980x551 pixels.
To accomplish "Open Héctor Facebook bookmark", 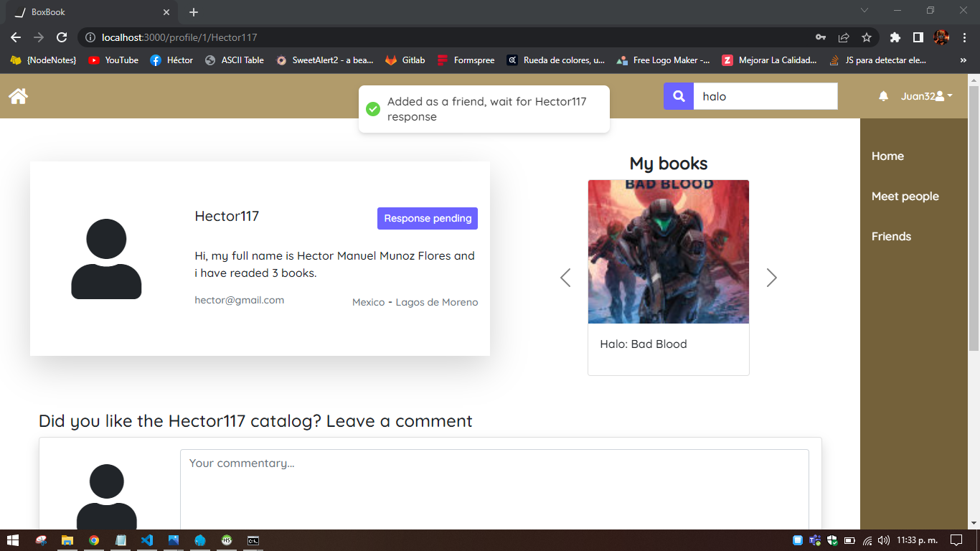I will coord(171,60).
